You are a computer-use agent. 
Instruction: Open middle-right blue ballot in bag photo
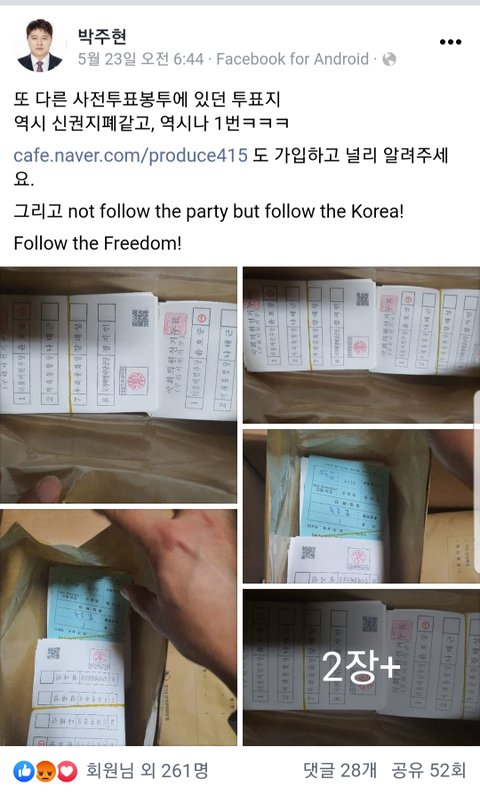click(362, 506)
